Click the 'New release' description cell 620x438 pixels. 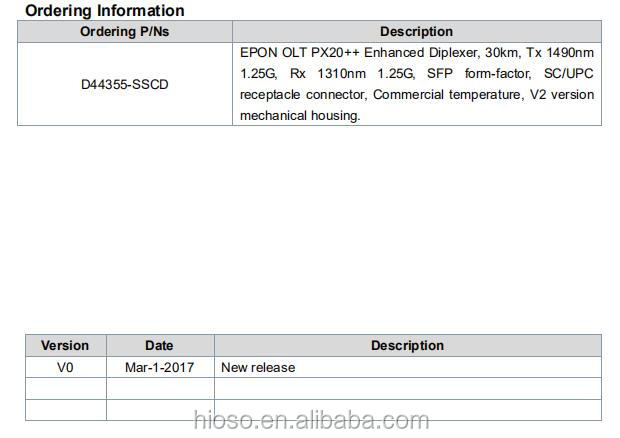coord(408,367)
